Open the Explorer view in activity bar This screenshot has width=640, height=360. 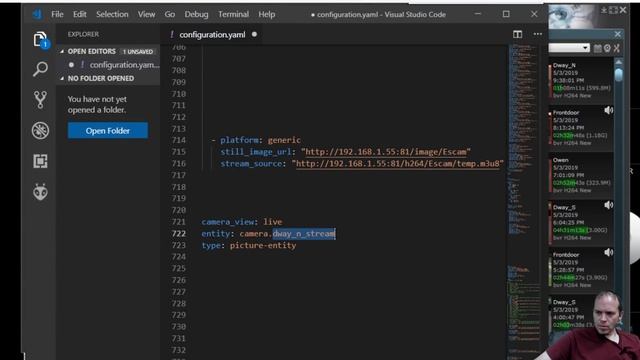click(x=40, y=40)
